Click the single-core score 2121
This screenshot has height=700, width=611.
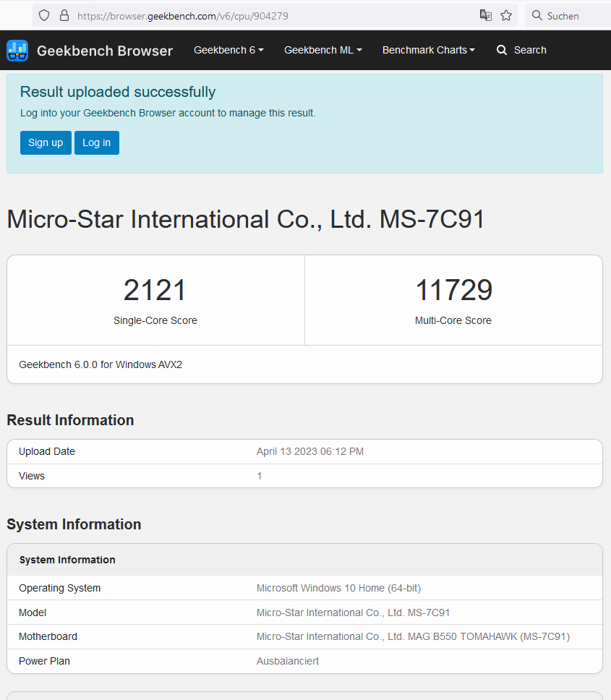(155, 290)
